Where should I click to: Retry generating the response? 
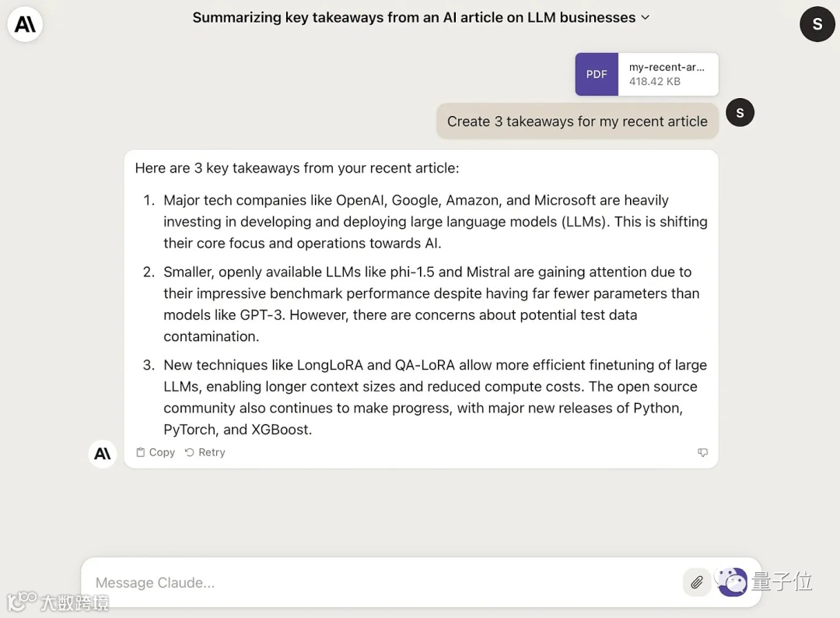click(205, 452)
